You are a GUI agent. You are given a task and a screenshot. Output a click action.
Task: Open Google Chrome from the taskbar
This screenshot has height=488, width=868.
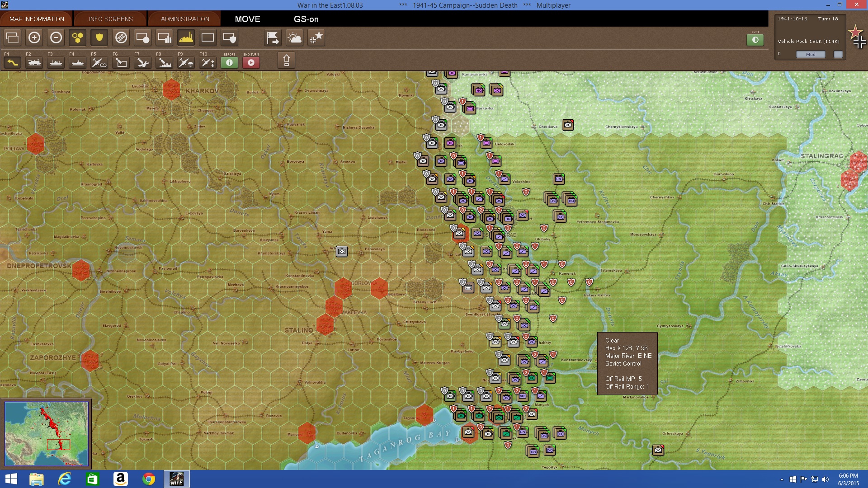coord(149,479)
